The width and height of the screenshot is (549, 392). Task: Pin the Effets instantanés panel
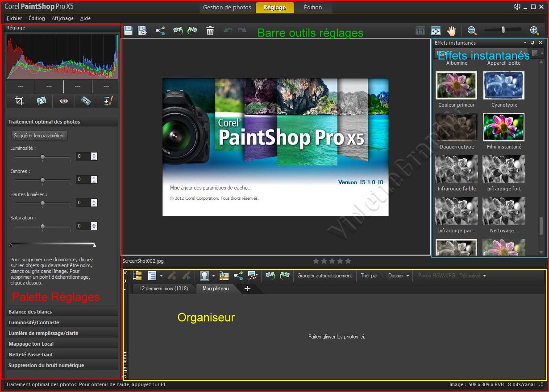532,43
